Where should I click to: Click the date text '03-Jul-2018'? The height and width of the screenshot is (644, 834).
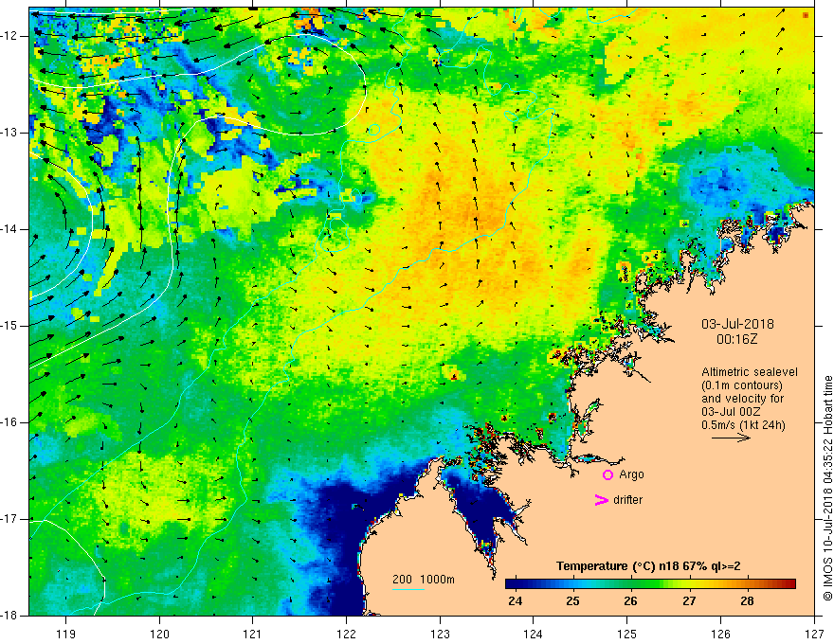pos(737,324)
